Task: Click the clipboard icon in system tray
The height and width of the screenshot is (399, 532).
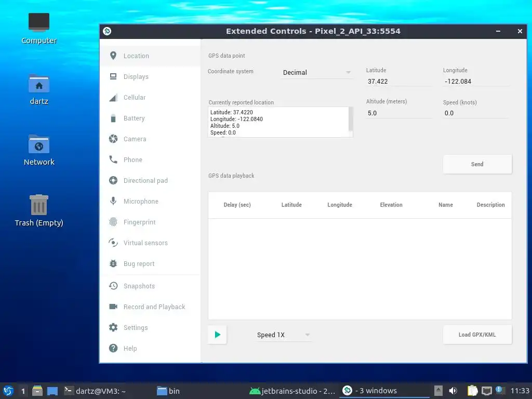Action: click(472, 391)
